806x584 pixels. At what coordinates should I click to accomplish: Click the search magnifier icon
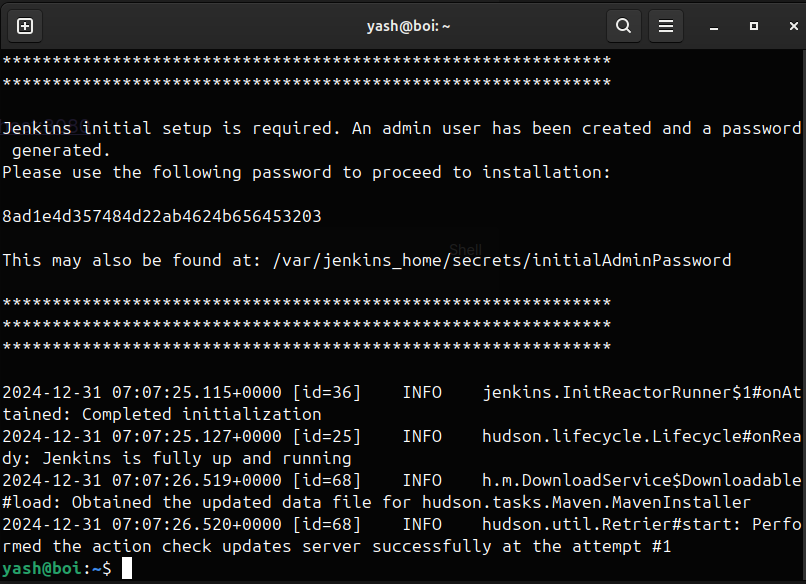click(x=623, y=26)
